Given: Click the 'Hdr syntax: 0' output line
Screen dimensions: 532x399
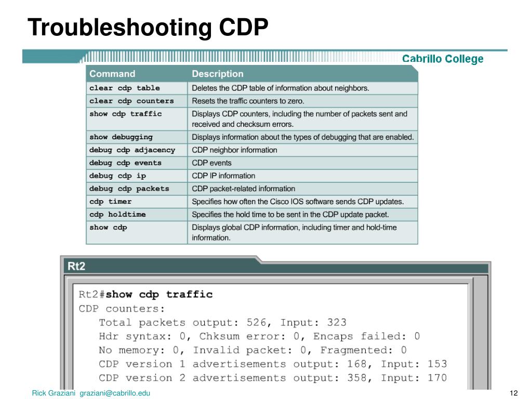Looking at the screenshot, I should [260, 336].
